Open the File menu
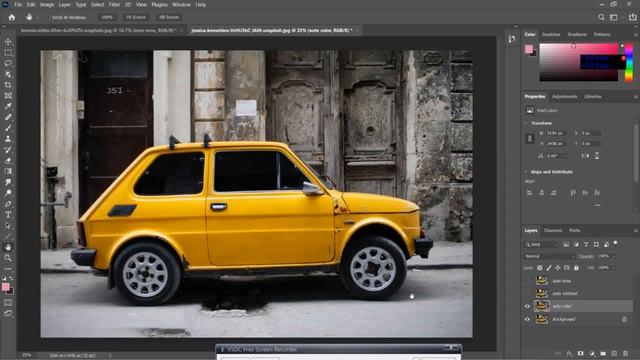 pos(18,4)
